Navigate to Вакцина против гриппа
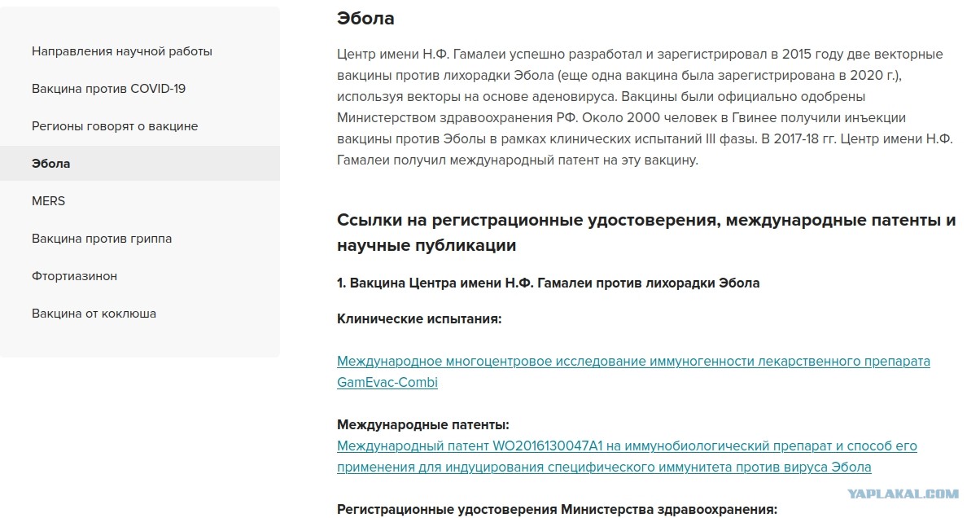Screen dimensions: 980x518 tap(102, 239)
